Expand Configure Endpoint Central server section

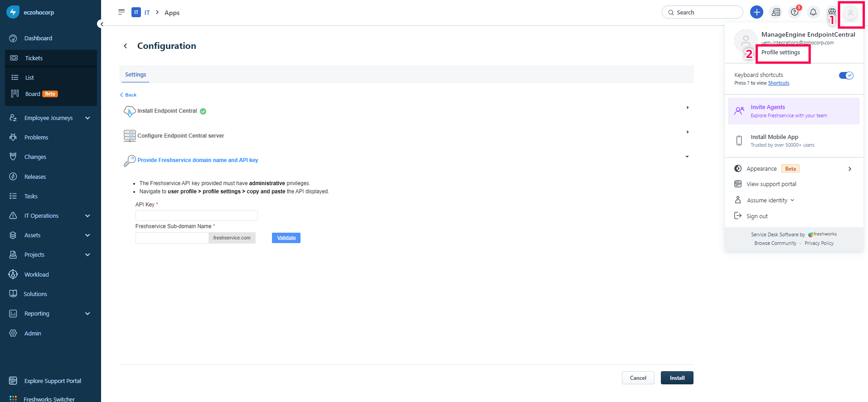coord(687,132)
